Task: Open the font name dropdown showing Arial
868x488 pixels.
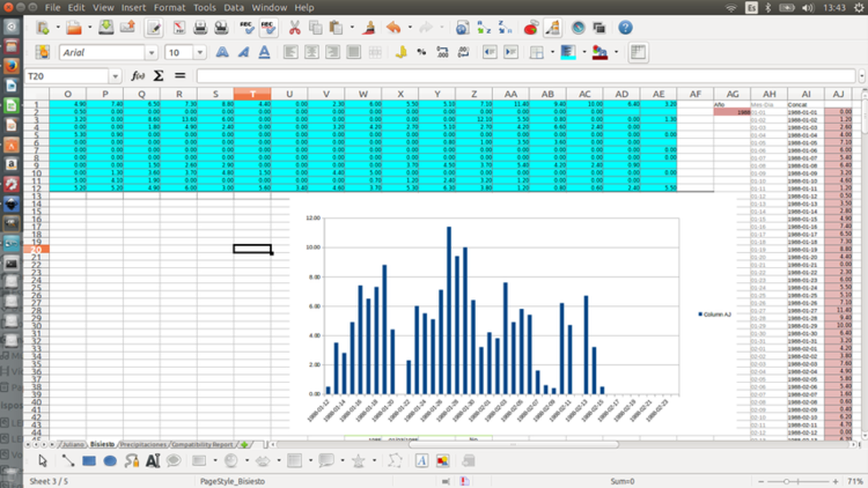Action: (150, 51)
